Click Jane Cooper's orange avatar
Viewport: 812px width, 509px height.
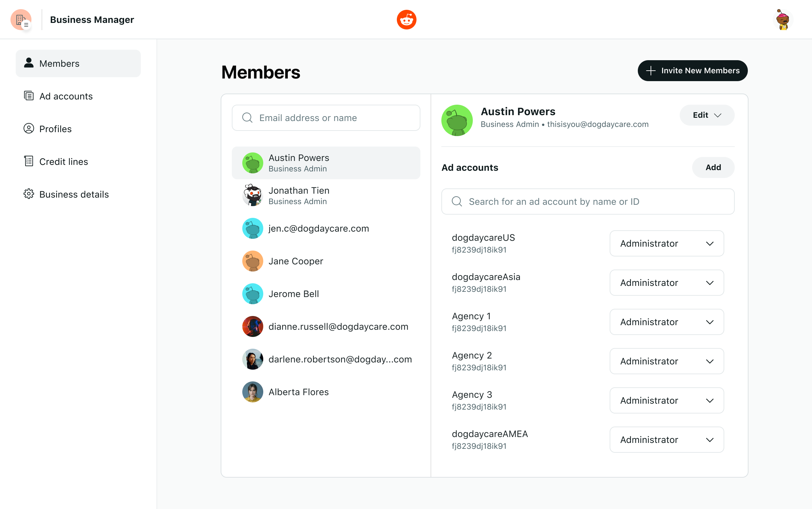pyautogui.click(x=253, y=261)
